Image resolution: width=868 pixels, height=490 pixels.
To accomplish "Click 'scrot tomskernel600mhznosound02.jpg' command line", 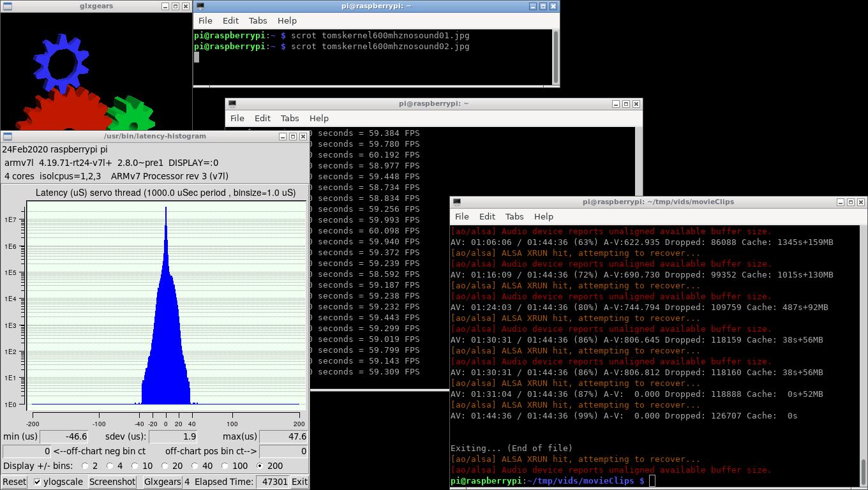I will pyautogui.click(x=380, y=47).
